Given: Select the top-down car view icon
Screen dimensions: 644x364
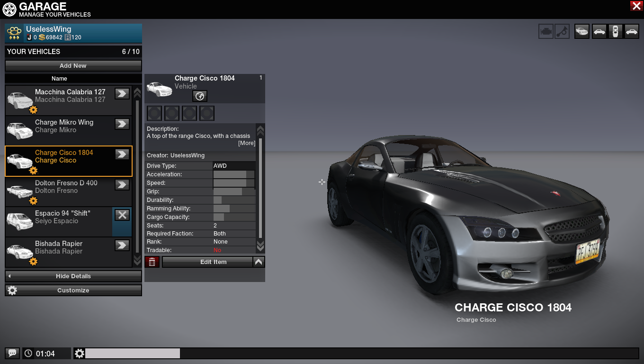Looking at the screenshot, I should (x=615, y=32).
